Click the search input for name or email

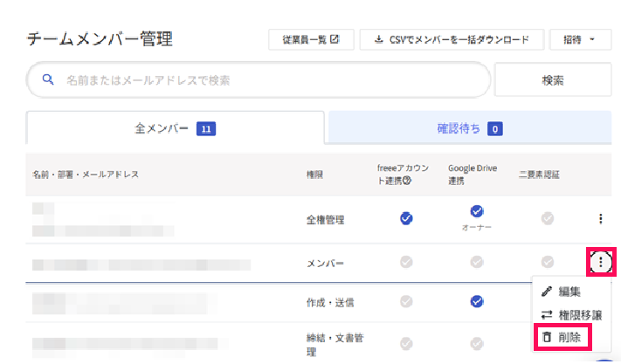[x=259, y=80]
